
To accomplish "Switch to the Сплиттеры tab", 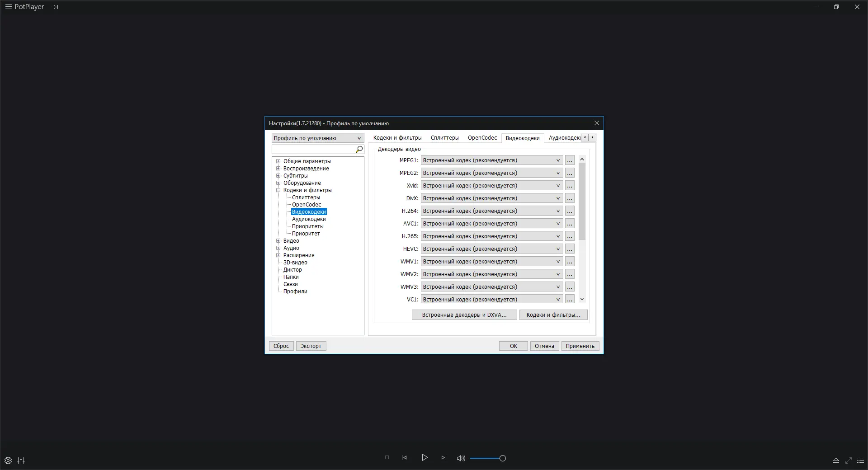I will point(444,138).
